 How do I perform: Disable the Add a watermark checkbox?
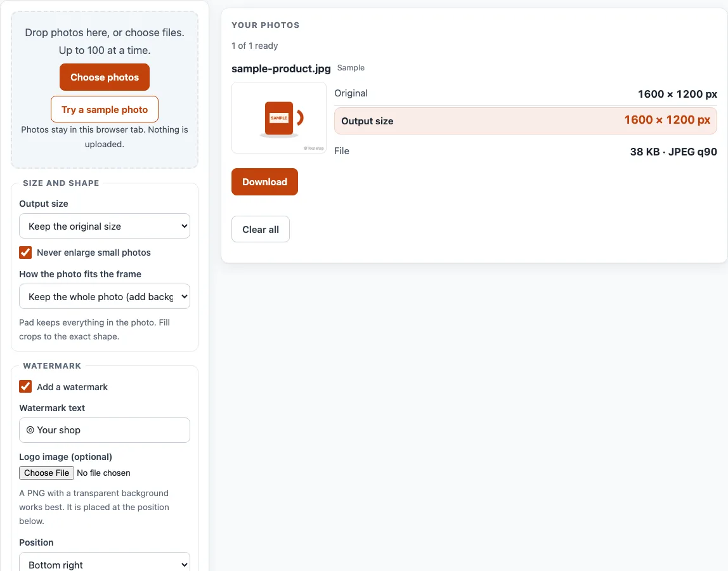coord(25,386)
